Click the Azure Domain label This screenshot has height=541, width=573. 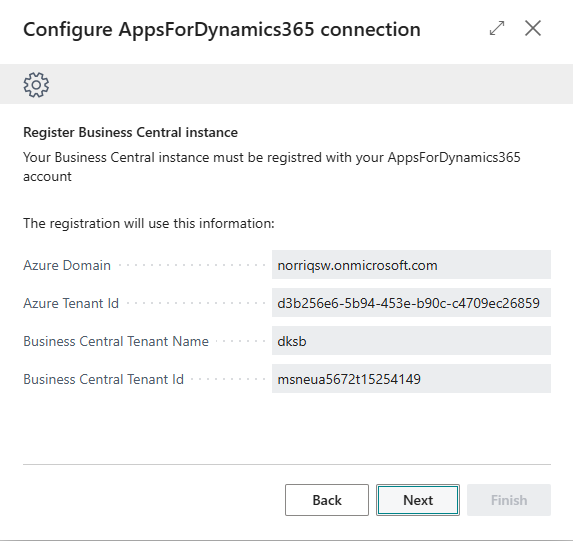pos(67,265)
